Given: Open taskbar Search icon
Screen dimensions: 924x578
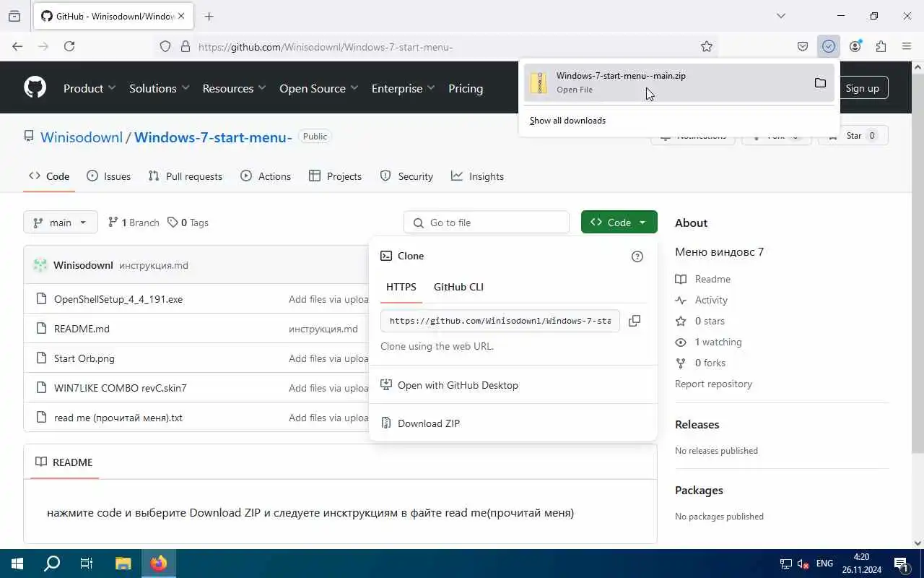Looking at the screenshot, I should pos(52,564).
